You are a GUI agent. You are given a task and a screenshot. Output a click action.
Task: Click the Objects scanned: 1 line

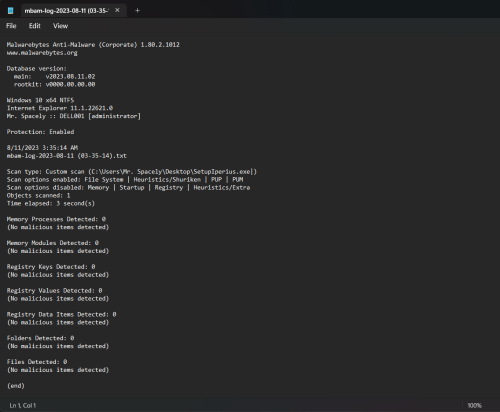click(x=38, y=195)
